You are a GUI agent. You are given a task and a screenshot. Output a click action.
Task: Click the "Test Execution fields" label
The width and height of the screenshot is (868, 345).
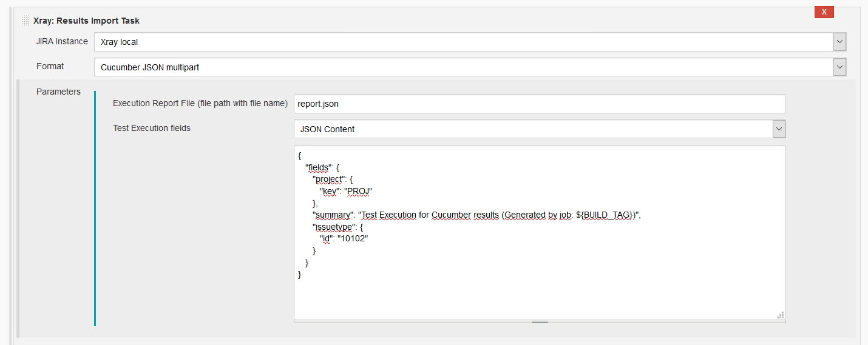tap(152, 128)
